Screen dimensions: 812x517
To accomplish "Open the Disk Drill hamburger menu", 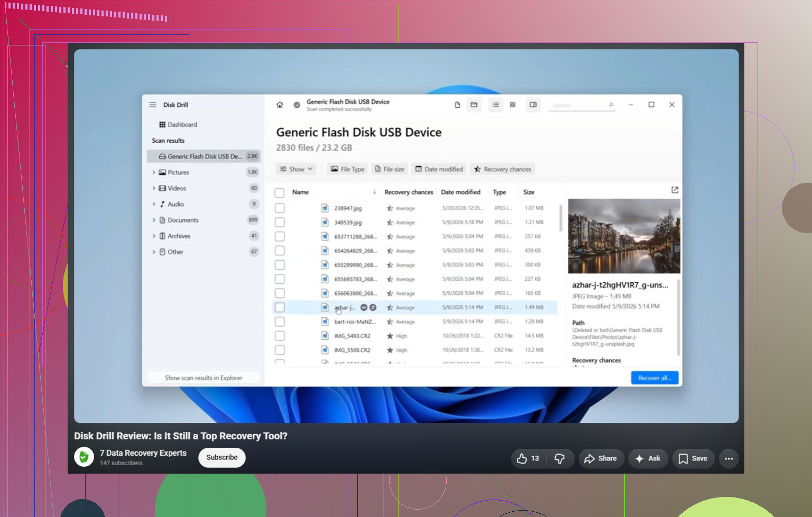I will click(x=153, y=105).
